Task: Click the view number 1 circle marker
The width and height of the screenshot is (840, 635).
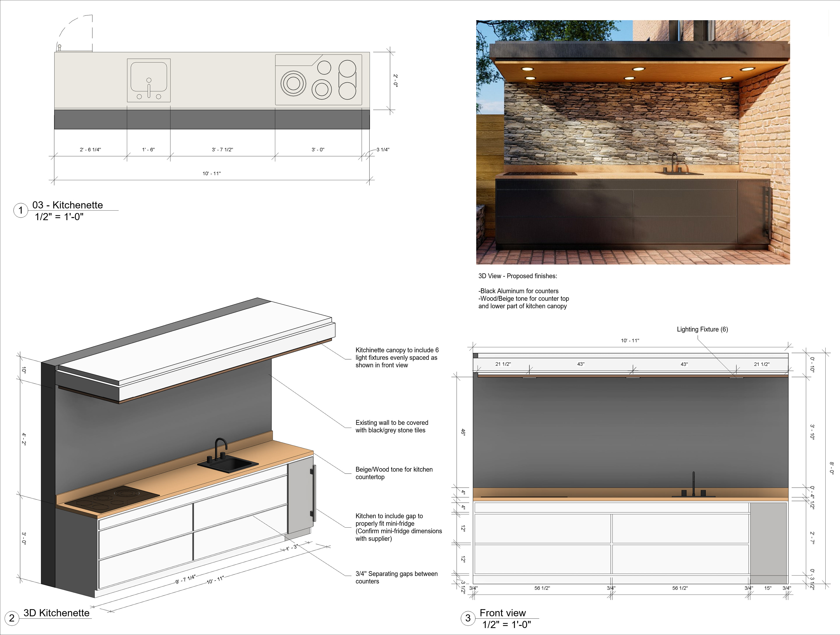Action: tap(21, 210)
